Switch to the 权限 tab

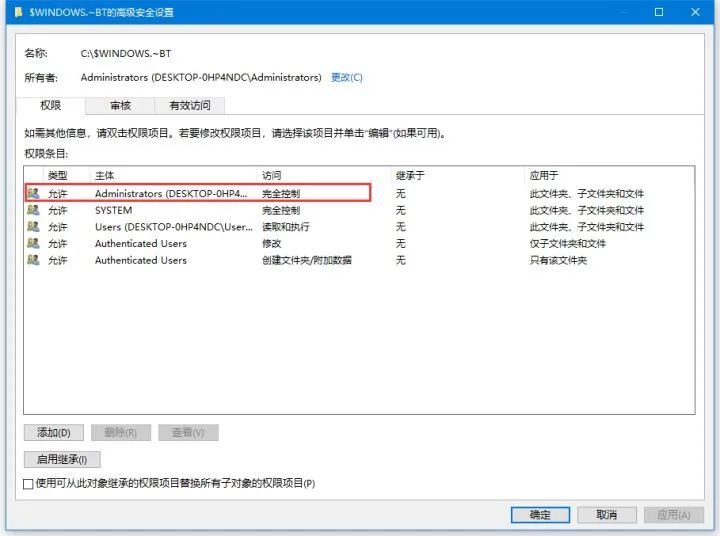click(51, 106)
